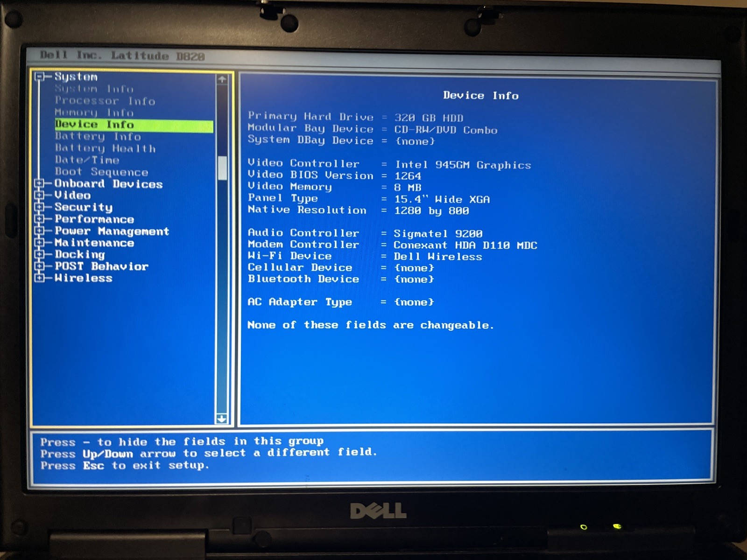
Task: Click the Cellular Device label
Action: click(x=300, y=267)
